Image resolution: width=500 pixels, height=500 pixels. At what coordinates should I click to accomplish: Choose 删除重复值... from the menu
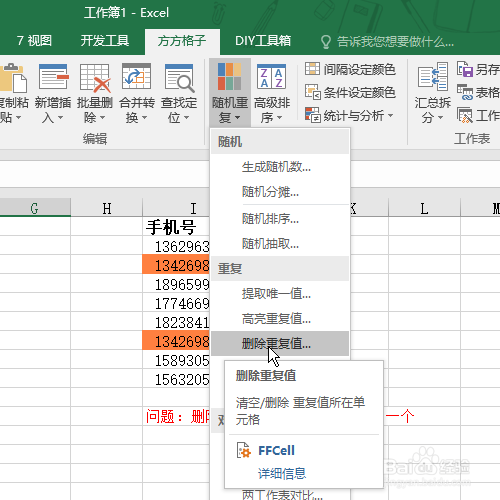280,344
